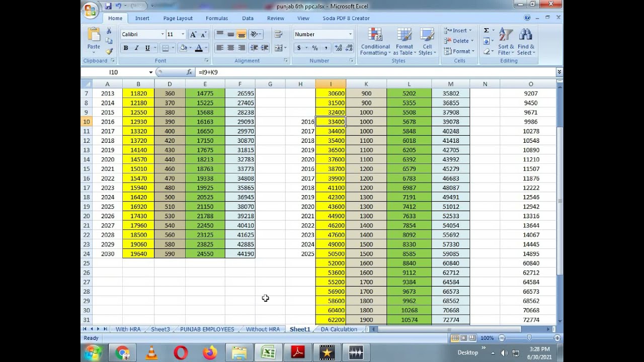Click the Wrap Text icon

[278, 34]
